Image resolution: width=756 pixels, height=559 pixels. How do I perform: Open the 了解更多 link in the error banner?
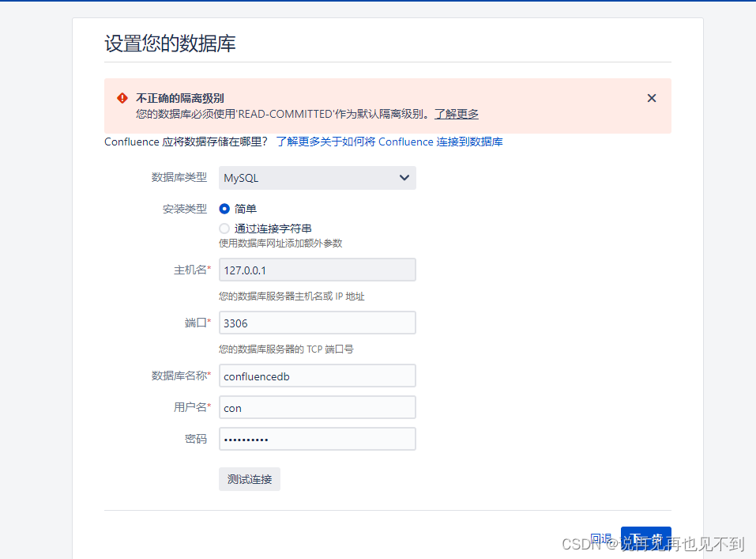click(x=456, y=115)
